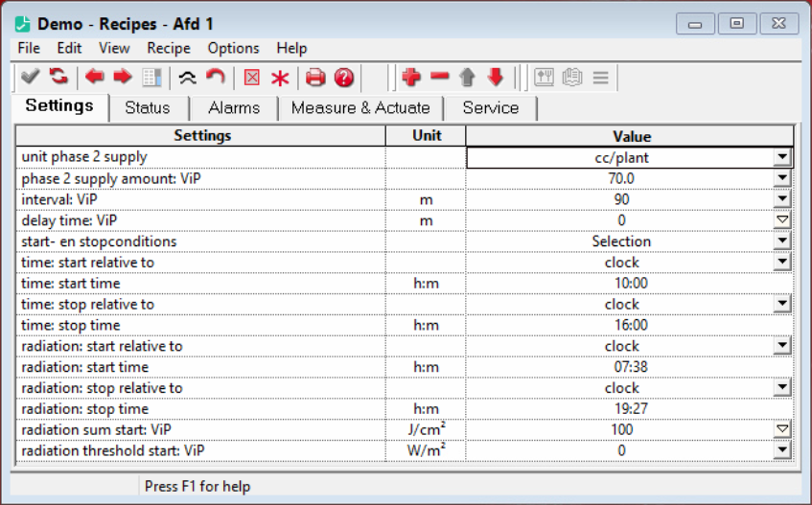Viewport: 812px width, 505px height.
Task: Click the red refresh arrows icon
Action: click(x=59, y=77)
